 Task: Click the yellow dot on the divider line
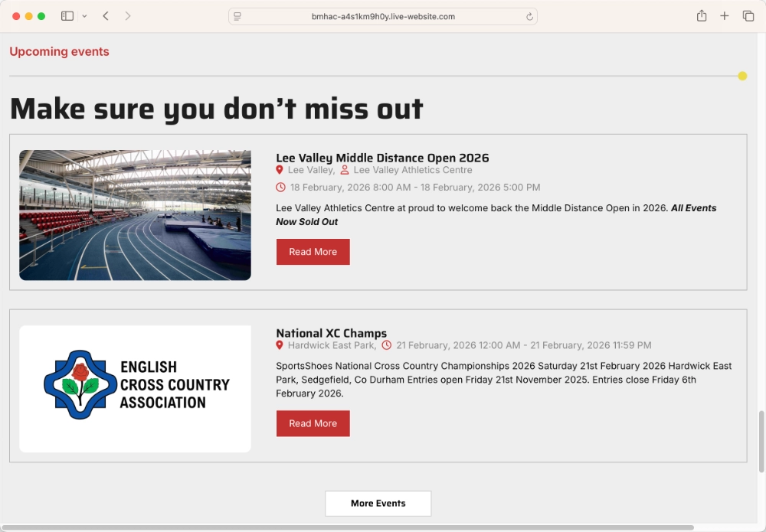click(x=742, y=76)
